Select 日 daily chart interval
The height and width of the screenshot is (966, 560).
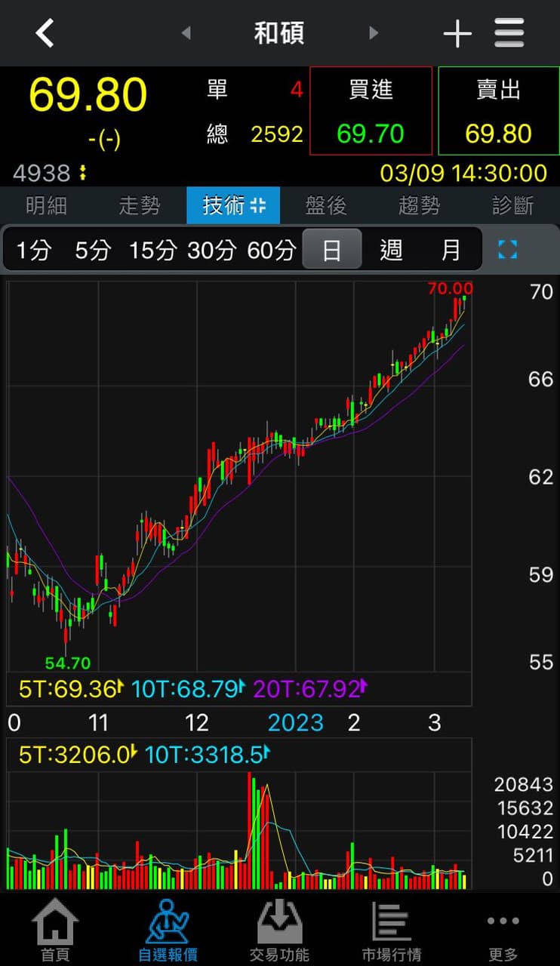click(332, 250)
